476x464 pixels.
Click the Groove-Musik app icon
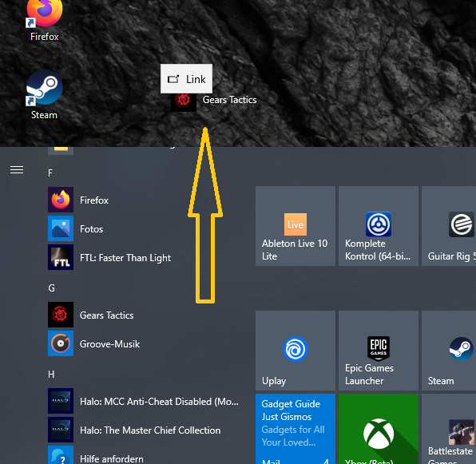coord(61,343)
